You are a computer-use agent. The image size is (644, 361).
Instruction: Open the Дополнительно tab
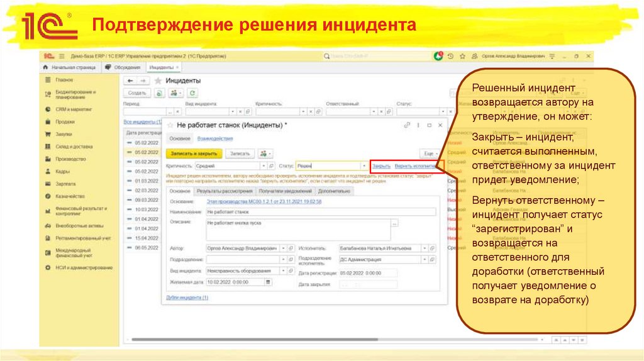[x=334, y=191]
